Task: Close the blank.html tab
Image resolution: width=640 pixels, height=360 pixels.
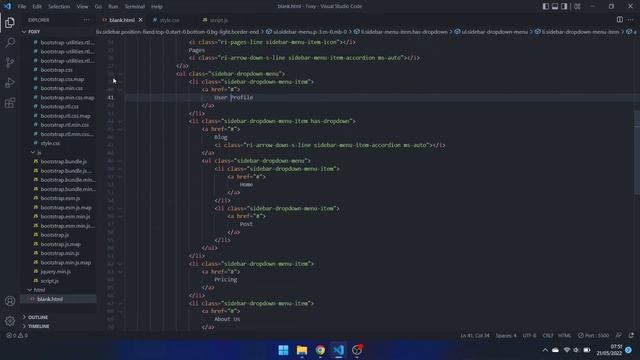Action: coord(140,20)
